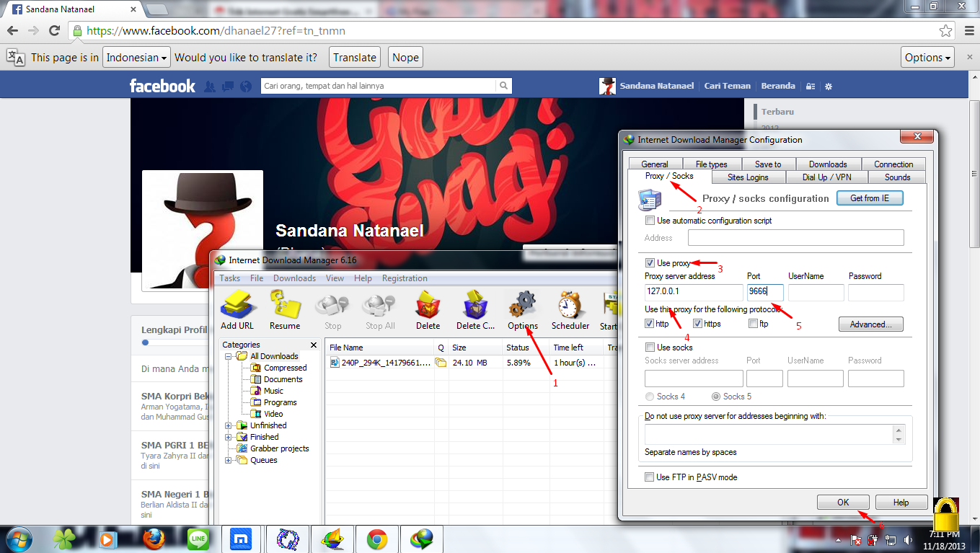This screenshot has height=553, width=980.
Task: Expand the Unfinished category tree node
Action: (x=229, y=425)
